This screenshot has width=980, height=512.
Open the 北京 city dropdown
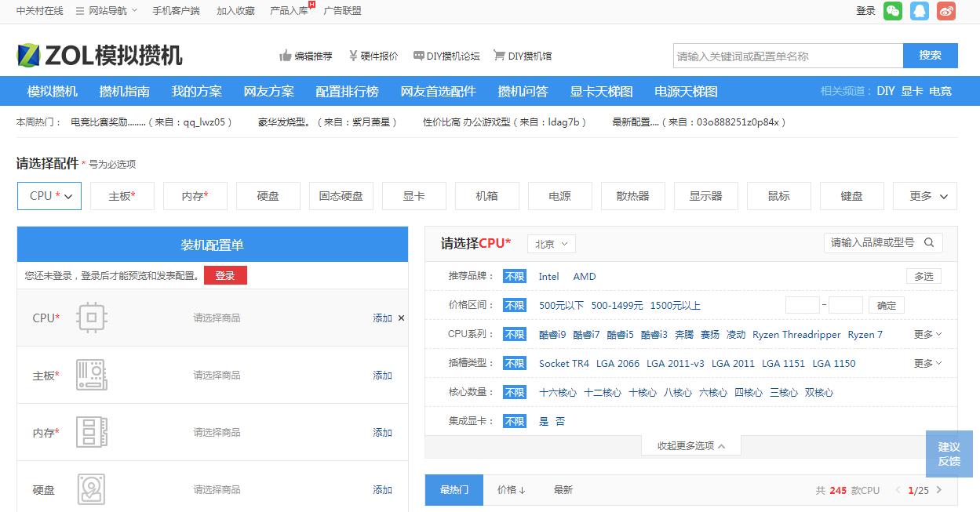(x=551, y=244)
